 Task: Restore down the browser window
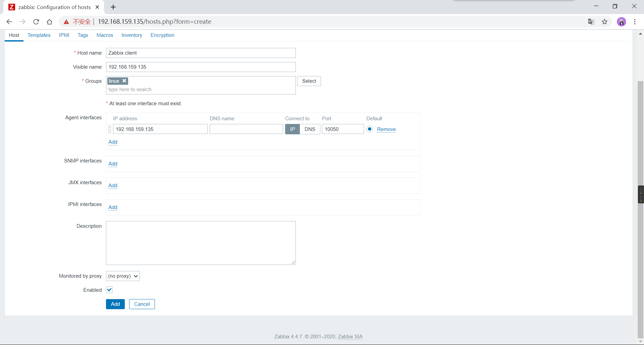pyautogui.click(x=615, y=6)
